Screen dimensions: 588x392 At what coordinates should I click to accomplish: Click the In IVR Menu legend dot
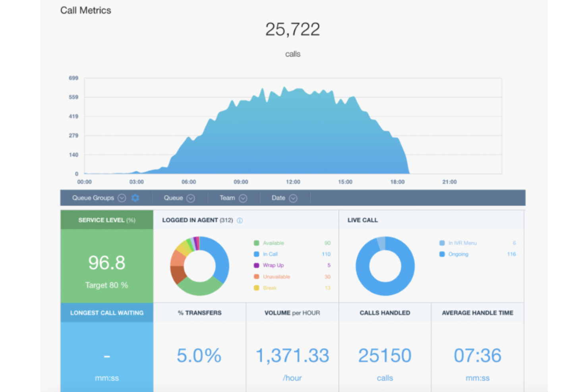[442, 243]
